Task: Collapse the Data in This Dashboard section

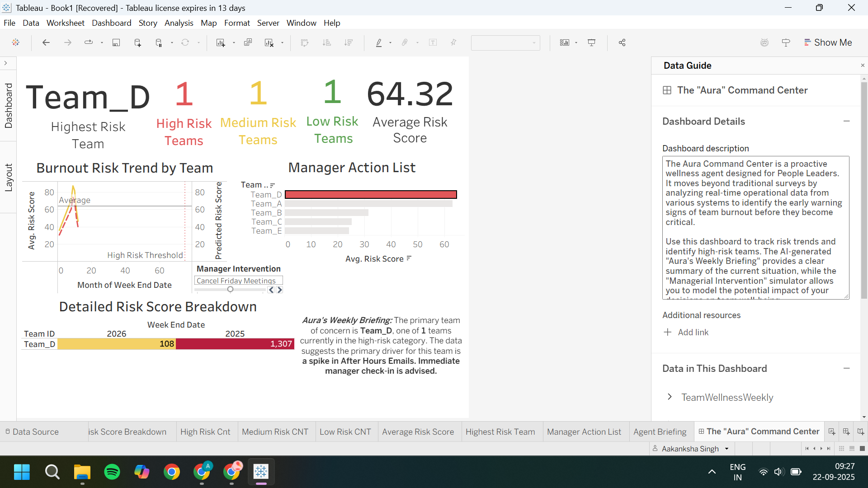Action: click(846, 368)
